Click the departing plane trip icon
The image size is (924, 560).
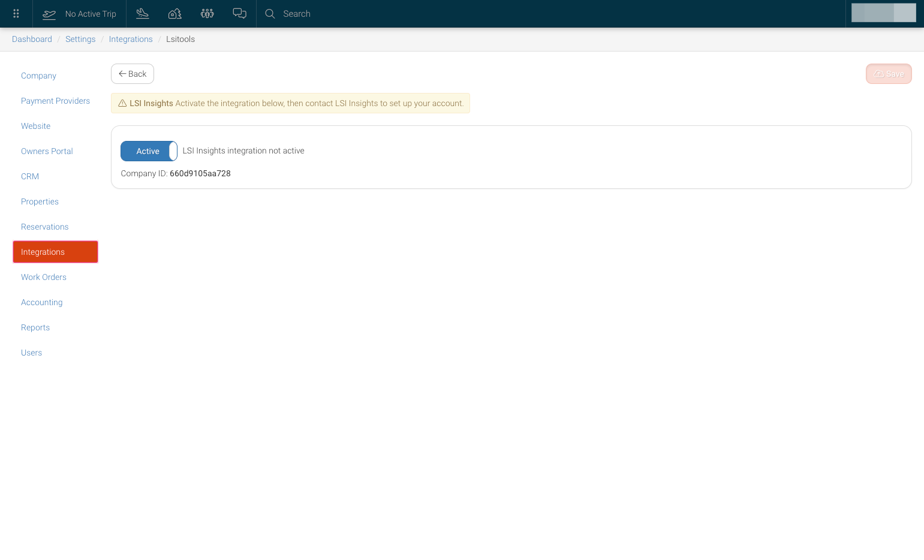(49, 14)
